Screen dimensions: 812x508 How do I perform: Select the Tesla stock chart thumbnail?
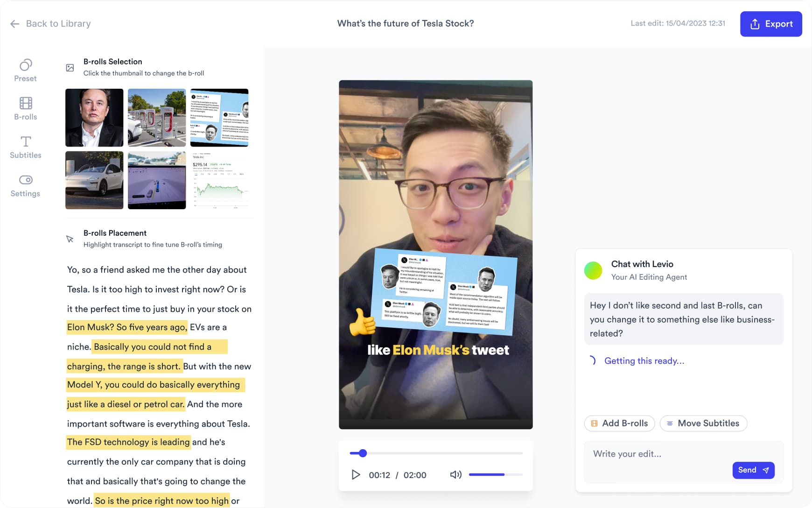tap(219, 180)
